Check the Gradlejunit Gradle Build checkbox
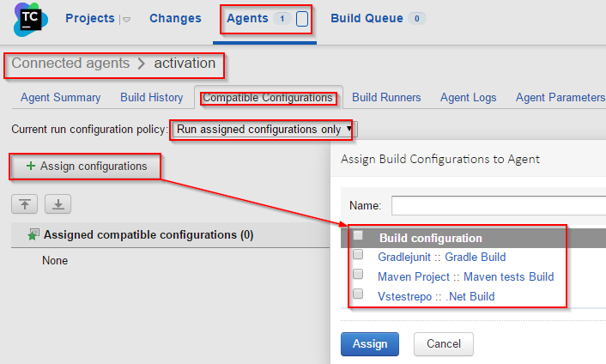Screen dimensions: 606x364 [358, 254]
